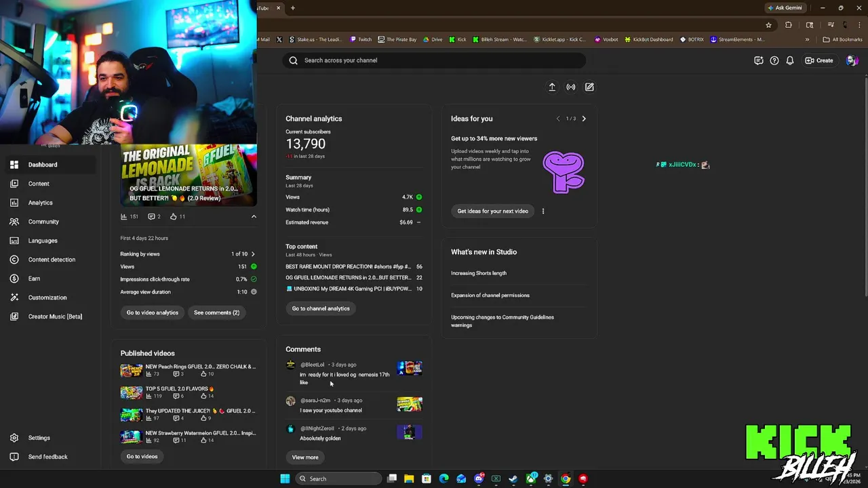Focus the Search across your channel field

point(434,60)
